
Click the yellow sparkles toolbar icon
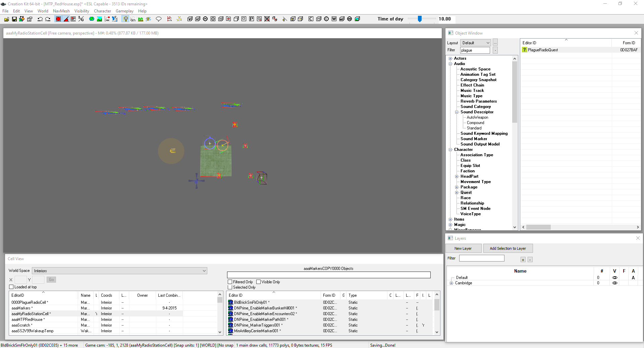coord(179,19)
